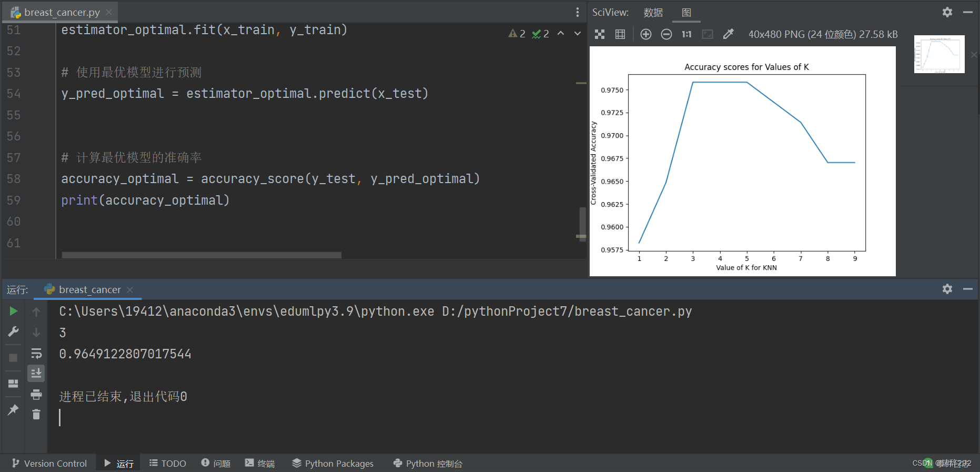
Task: Open the Version Control tool window
Action: coord(49,464)
